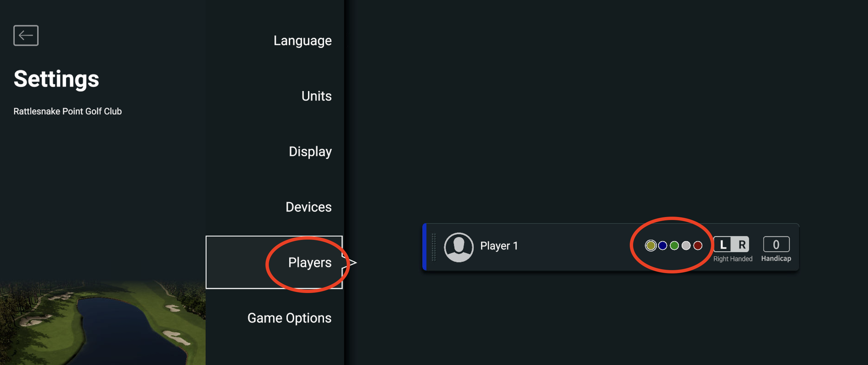Click the Player 1 name text

pos(499,246)
